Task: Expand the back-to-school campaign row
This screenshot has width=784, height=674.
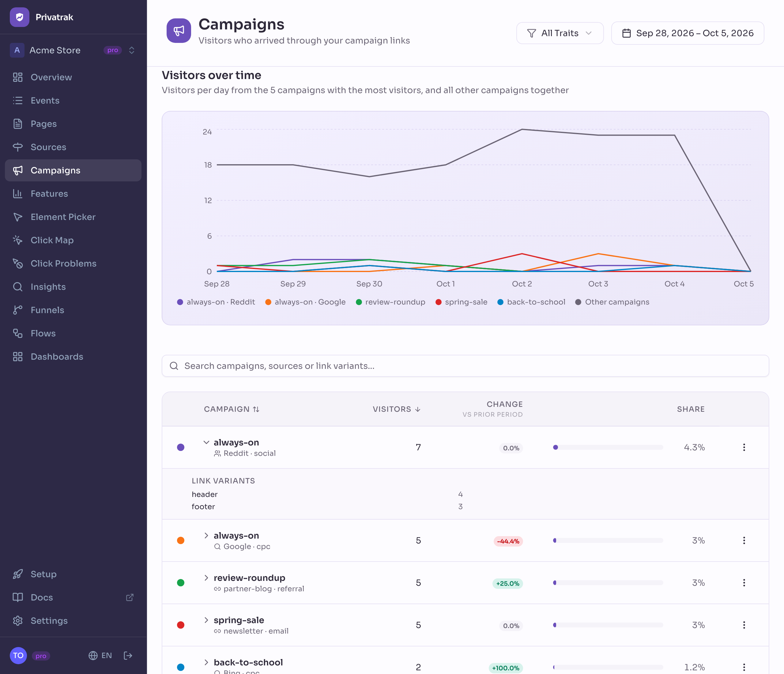Action: [x=206, y=662]
